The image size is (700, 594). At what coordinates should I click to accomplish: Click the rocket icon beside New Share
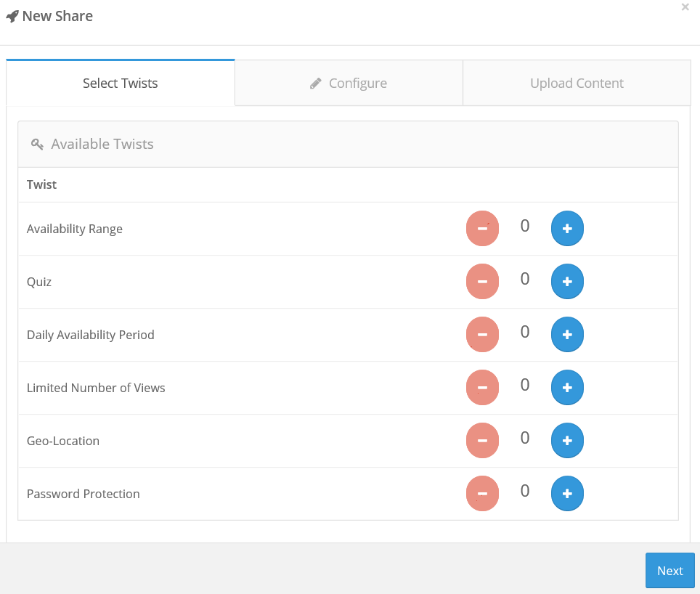12,17
